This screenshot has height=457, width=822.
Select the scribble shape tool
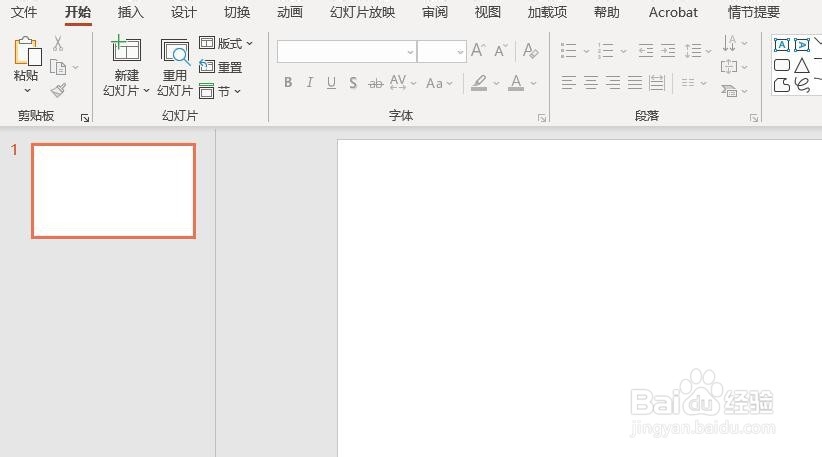coord(802,84)
